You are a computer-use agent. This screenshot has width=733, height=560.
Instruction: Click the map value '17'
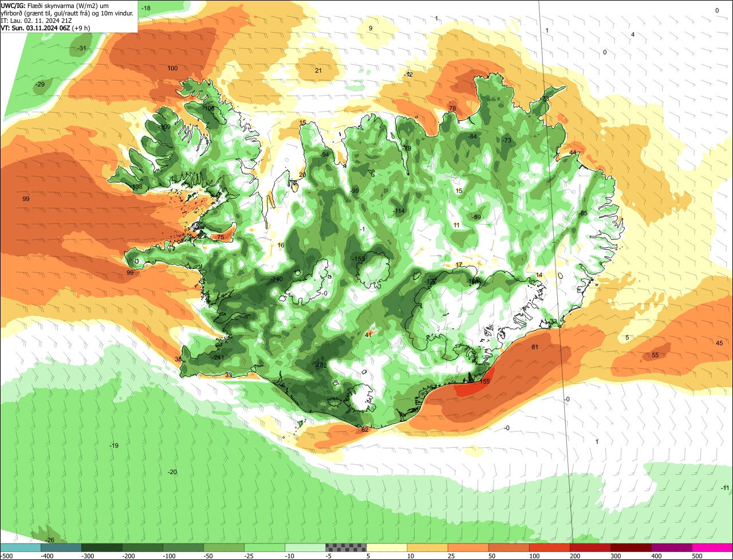click(x=459, y=265)
